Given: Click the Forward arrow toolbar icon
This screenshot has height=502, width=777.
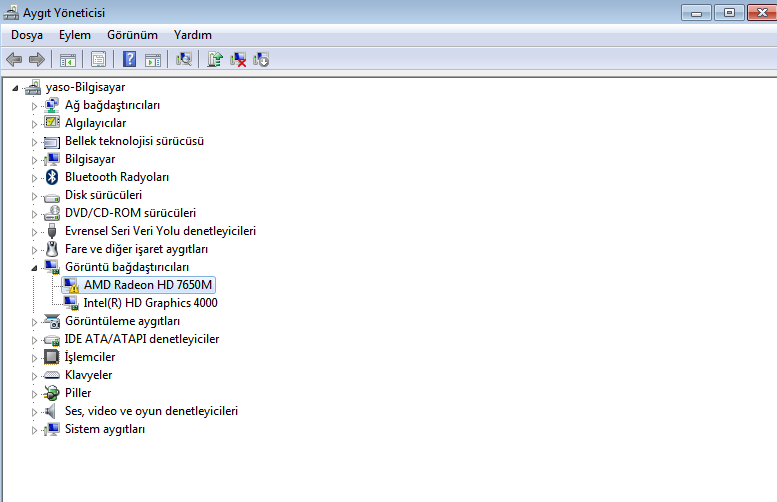Looking at the screenshot, I should (x=37, y=60).
